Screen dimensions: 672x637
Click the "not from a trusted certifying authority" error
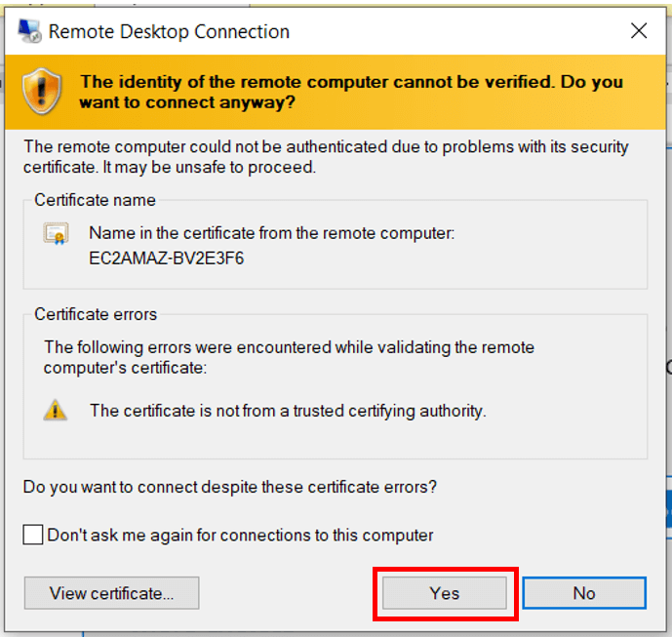288,411
